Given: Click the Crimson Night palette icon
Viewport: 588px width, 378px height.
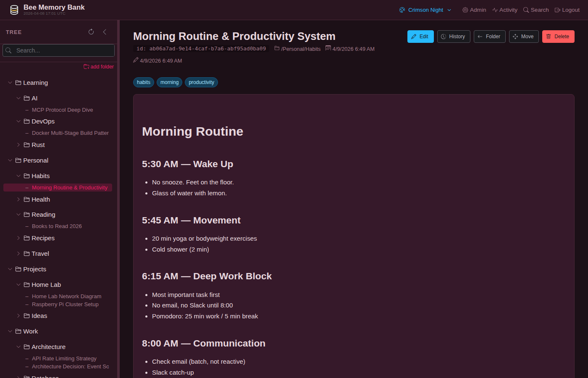Looking at the screenshot, I should click(402, 10).
